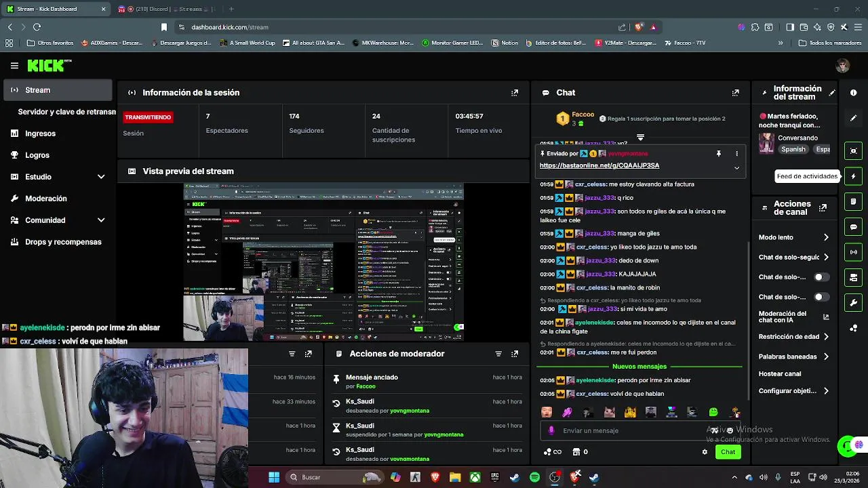Click the stream info circle icon
This screenshot has height=488, width=868.
click(x=854, y=93)
